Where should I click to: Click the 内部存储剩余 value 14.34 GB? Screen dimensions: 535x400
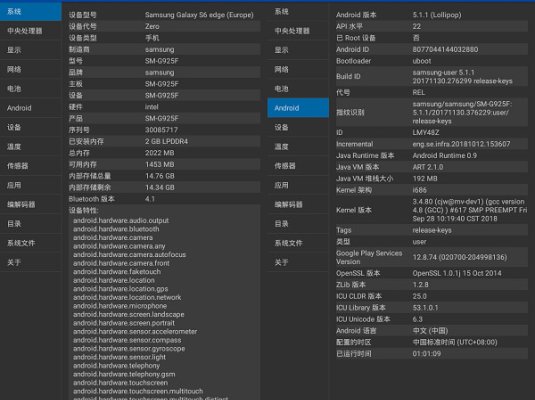pyautogui.click(x=160, y=187)
